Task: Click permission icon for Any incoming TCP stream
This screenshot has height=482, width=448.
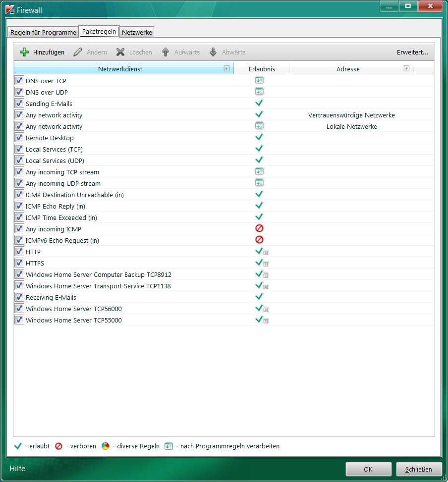Action: pos(259,171)
